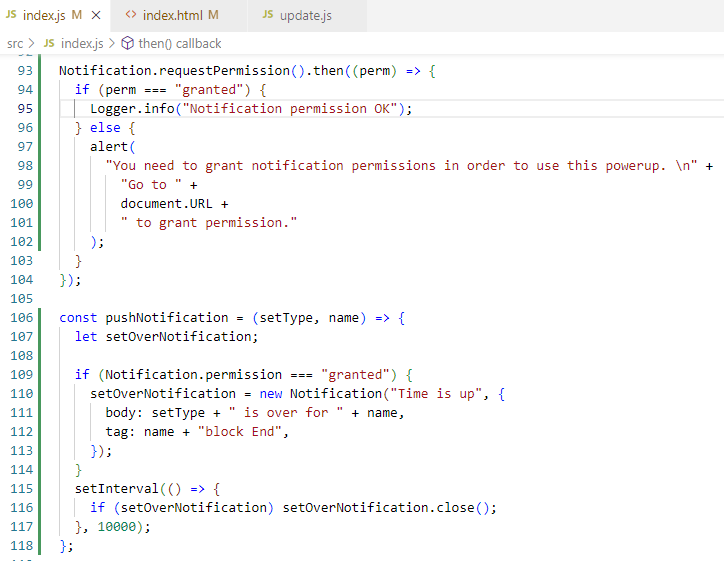Click the JS icon in the breadcrumb
This screenshot has width=724, height=561.
pyautogui.click(x=49, y=43)
